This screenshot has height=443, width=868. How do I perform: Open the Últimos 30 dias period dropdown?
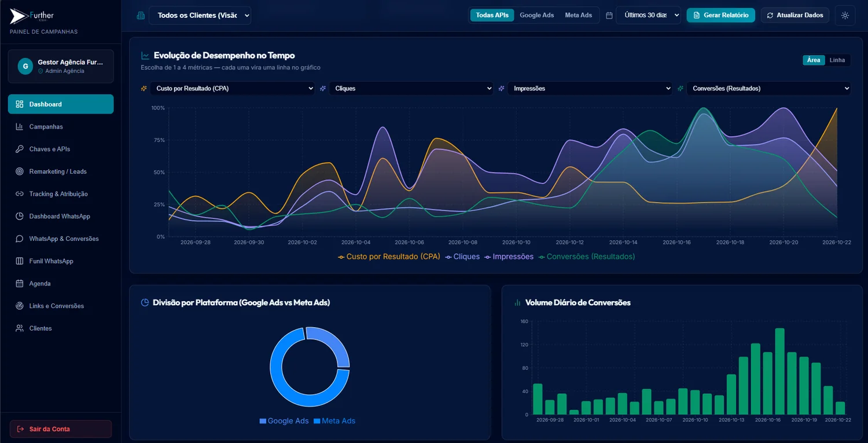(x=648, y=15)
